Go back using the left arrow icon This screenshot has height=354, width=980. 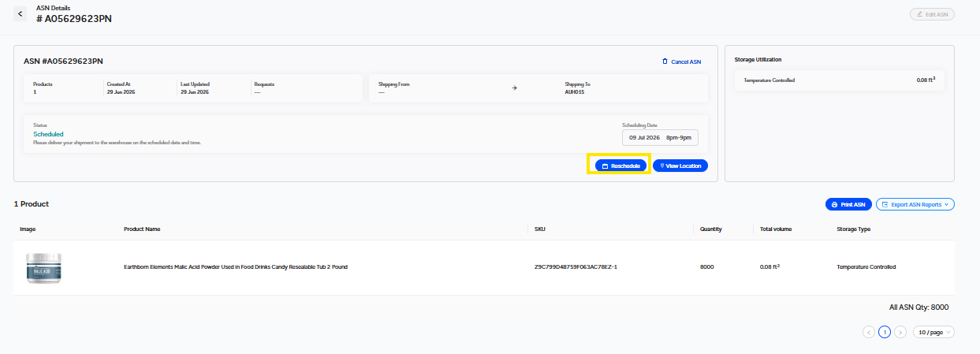21,14
